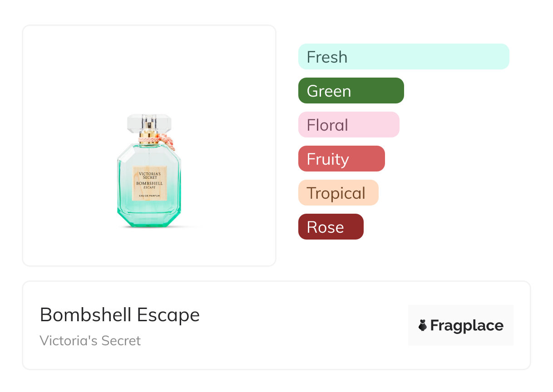Click the gray Victoria's Secret brand text
553x392 pixels.
click(90, 341)
